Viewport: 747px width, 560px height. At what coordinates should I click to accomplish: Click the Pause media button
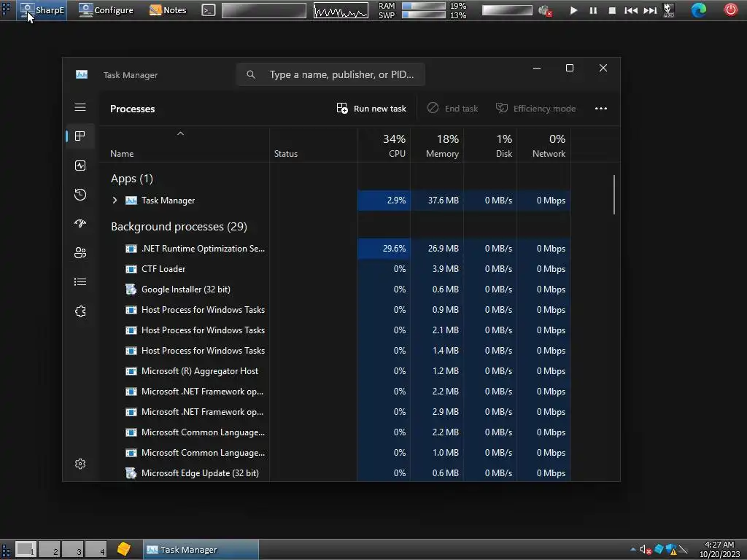(x=593, y=10)
